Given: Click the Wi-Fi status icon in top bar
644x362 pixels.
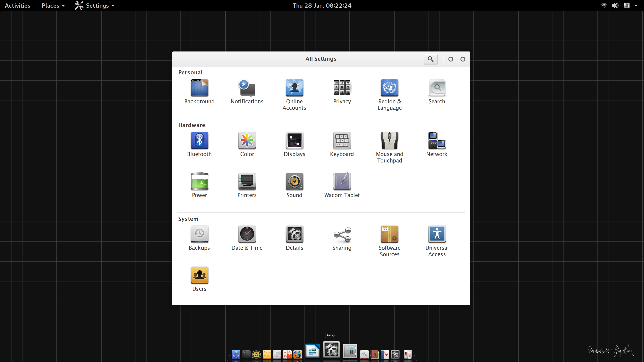Looking at the screenshot, I should (604, 5).
